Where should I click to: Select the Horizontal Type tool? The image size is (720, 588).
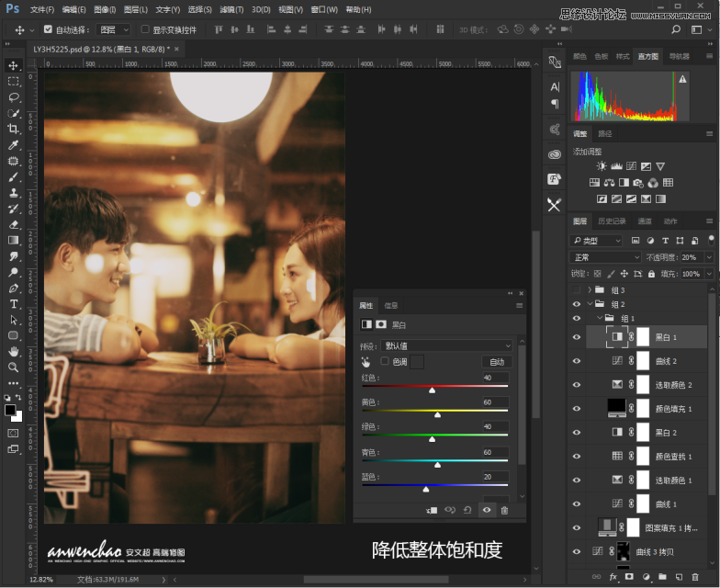point(13,303)
